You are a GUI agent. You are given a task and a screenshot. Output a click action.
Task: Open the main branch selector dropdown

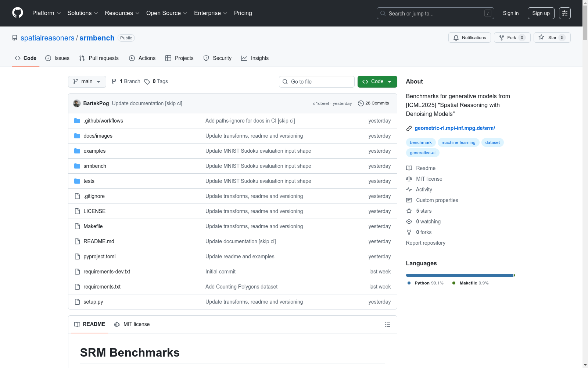click(87, 82)
